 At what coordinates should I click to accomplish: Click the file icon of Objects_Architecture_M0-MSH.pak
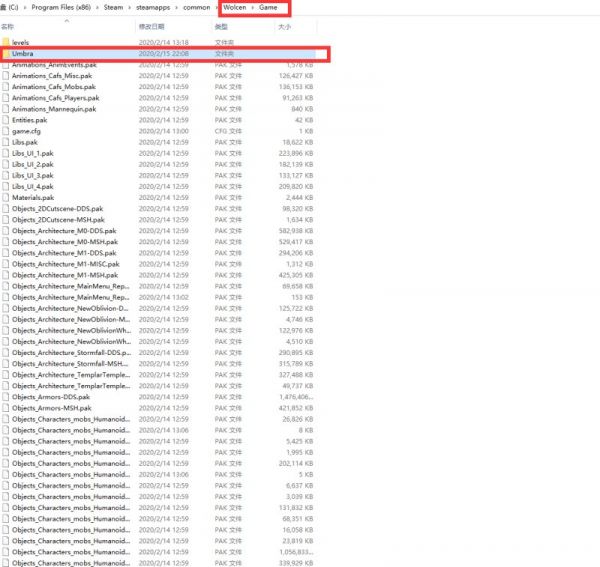coord(5,242)
